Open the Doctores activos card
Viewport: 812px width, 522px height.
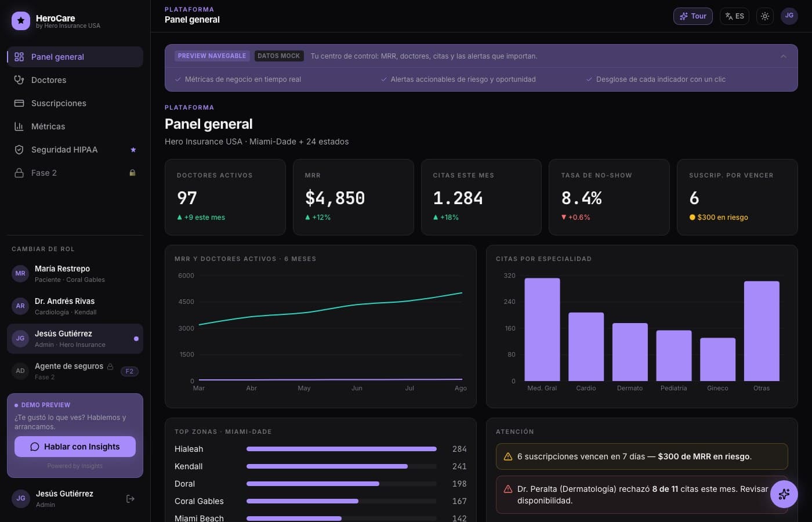pyautogui.click(x=225, y=197)
